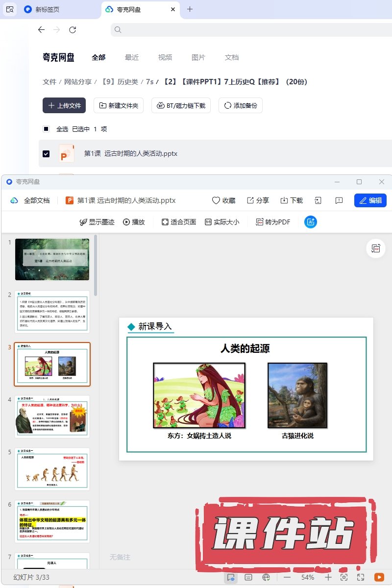Toggle the 全选 select-all checkbox

point(46,129)
